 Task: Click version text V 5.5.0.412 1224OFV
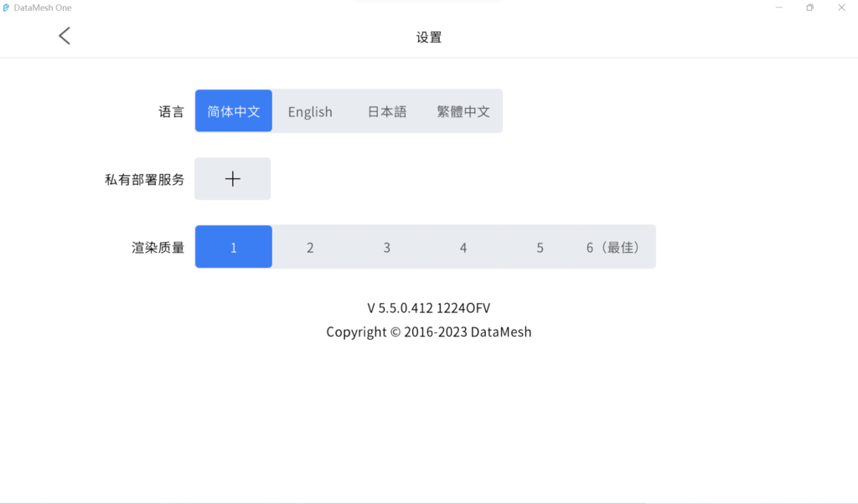[429, 308]
